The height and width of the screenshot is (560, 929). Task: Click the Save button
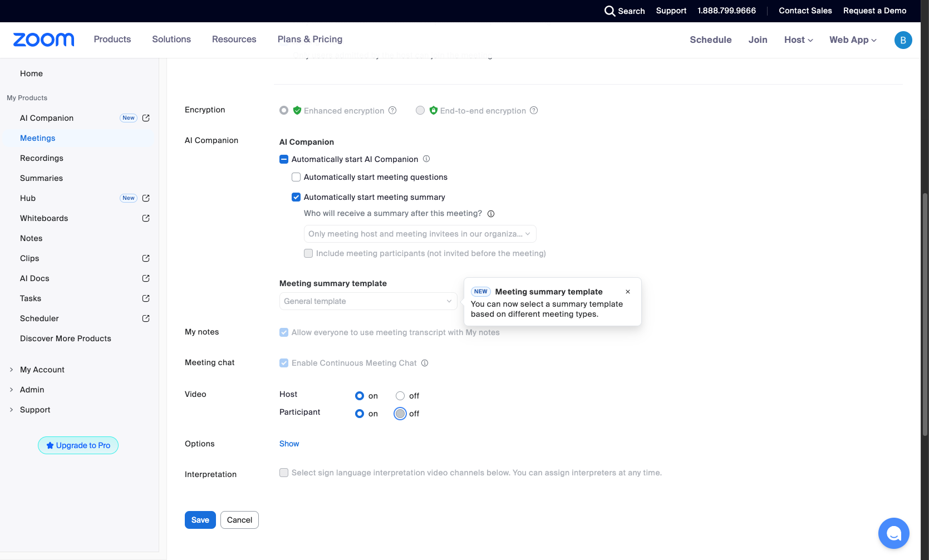click(200, 520)
